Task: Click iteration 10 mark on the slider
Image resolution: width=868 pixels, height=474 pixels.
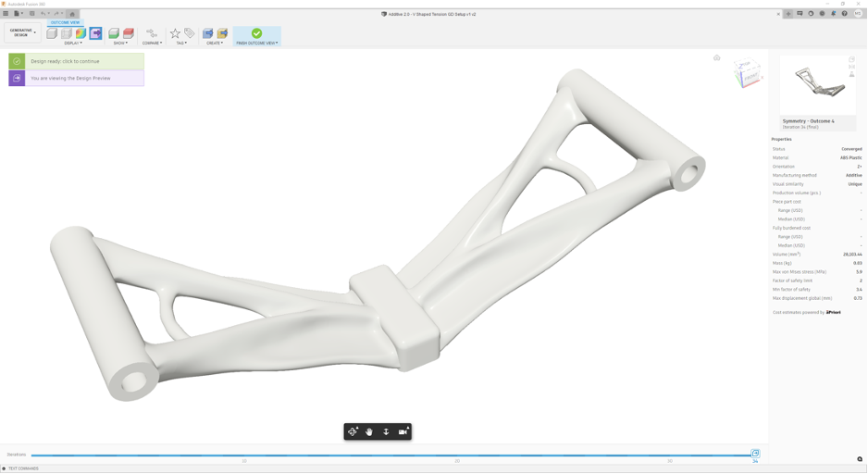Action: pos(244,461)
